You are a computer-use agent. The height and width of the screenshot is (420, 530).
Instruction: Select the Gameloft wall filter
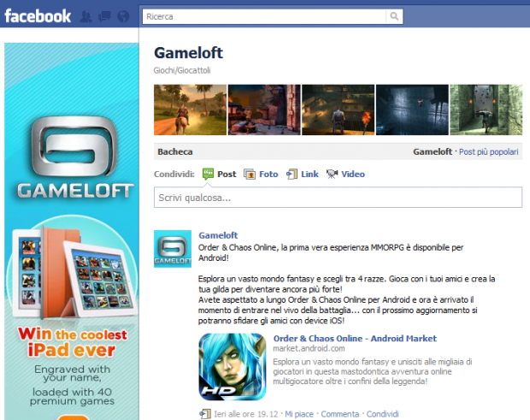(433, 152)
